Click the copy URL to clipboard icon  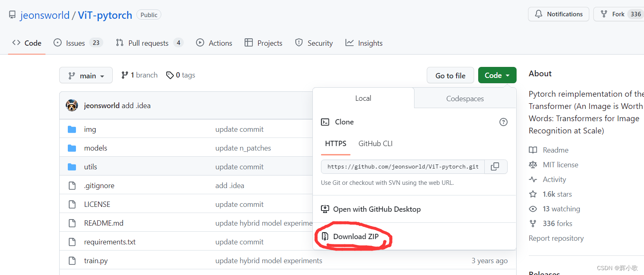point(495,166)
